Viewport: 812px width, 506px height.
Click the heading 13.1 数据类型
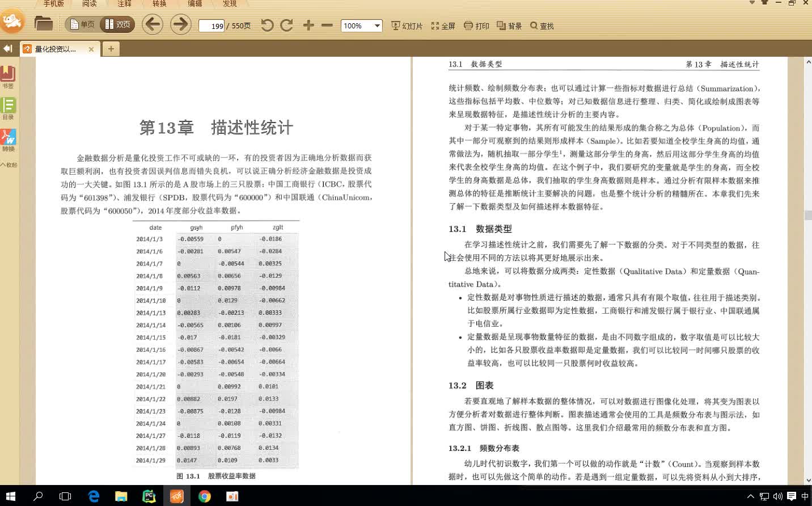click(x=480, y=229)
